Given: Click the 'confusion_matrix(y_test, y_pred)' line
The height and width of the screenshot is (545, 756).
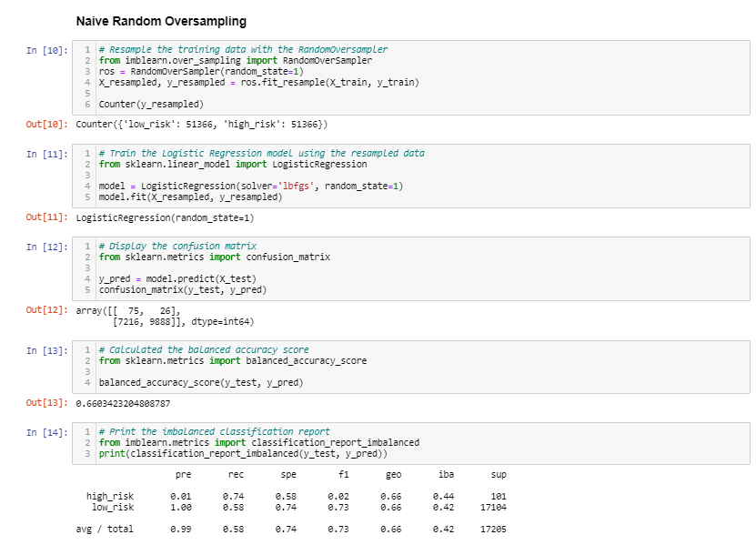Looking at the screenshot, I should tap(183, 290).
